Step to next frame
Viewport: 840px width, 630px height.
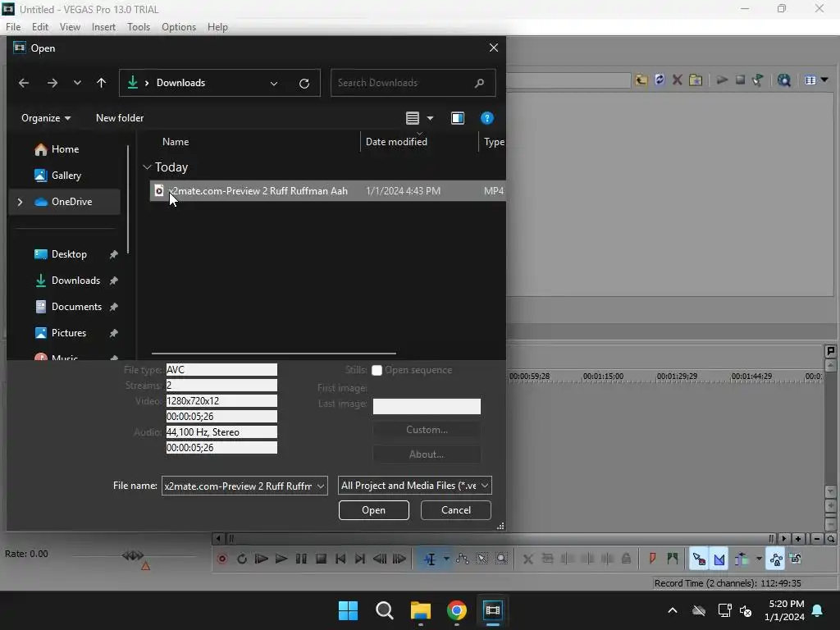(399, 559)
